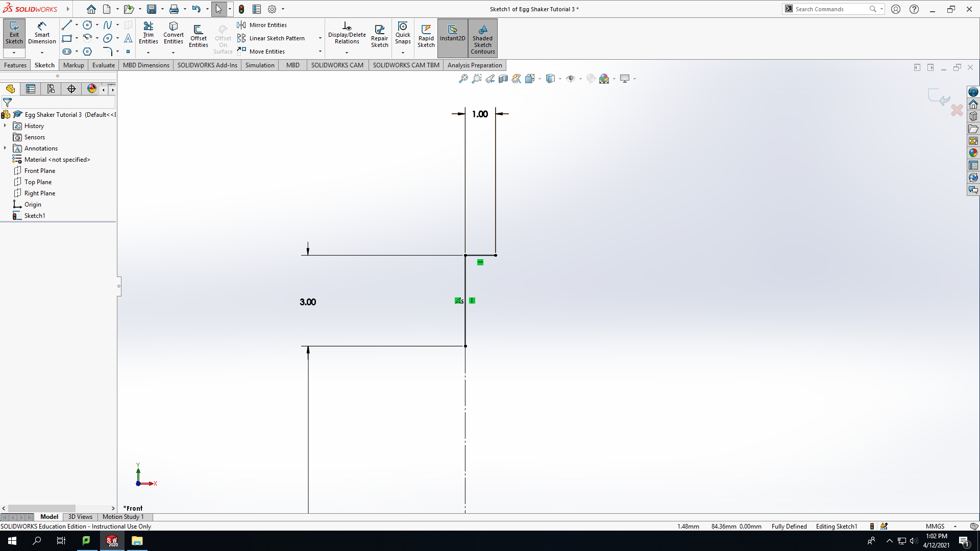
Task: Open the Motion Study 1 tab
Action: (x=123, y=517)
